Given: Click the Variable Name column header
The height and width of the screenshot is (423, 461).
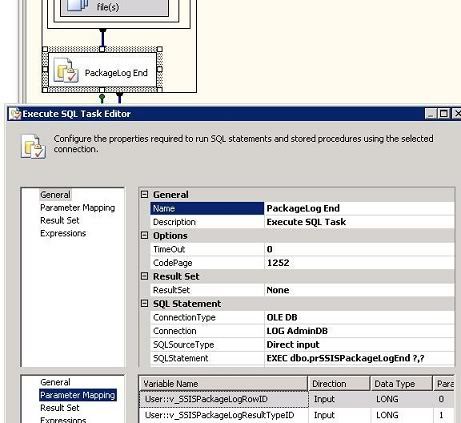Looking at the screenshot, I should click(x=223, y=384).
